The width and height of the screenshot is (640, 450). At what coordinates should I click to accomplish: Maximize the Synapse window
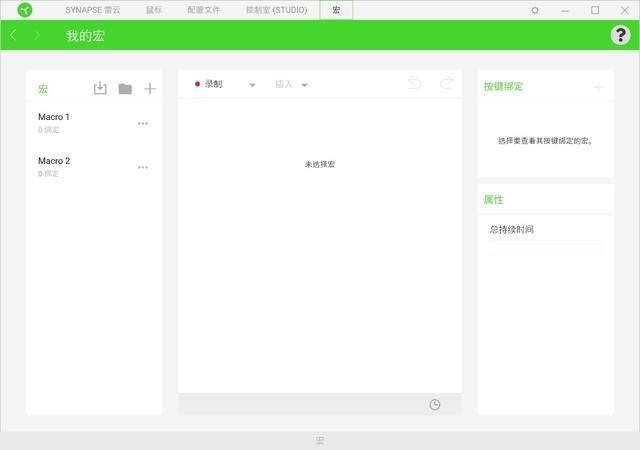point(595,10)
